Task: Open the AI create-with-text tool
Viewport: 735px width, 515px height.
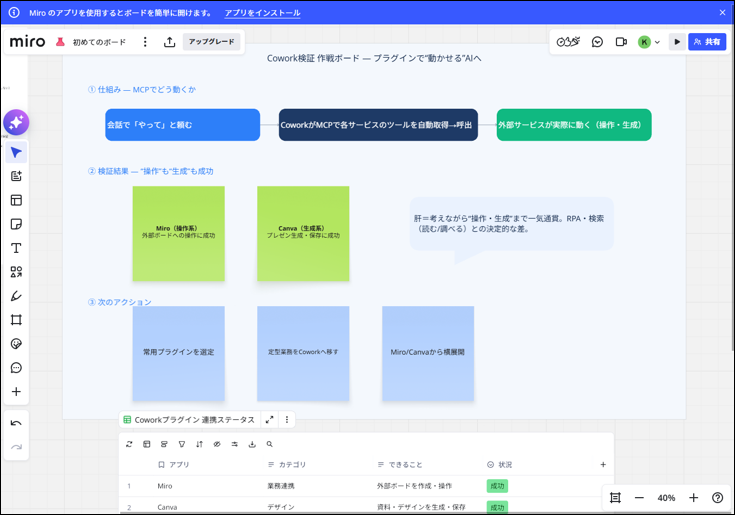Action: pos(16,176)
